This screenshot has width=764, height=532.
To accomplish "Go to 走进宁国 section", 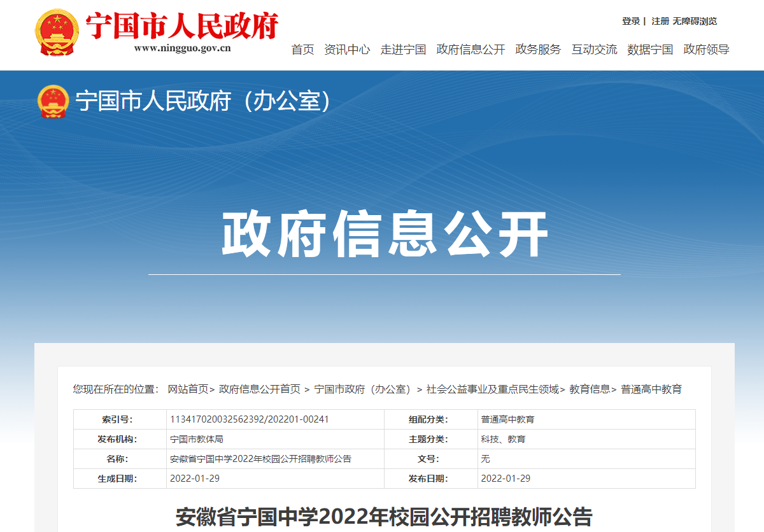I will [x=403, y=50].
